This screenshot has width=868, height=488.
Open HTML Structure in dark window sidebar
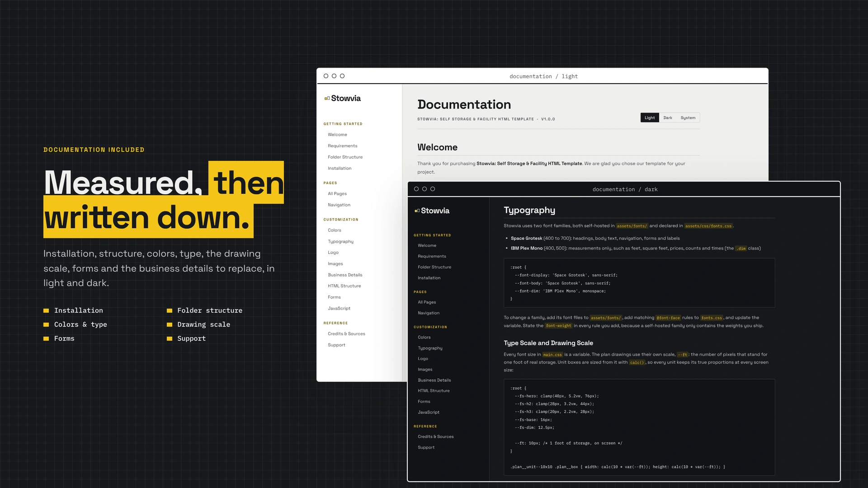pos(434,391)
